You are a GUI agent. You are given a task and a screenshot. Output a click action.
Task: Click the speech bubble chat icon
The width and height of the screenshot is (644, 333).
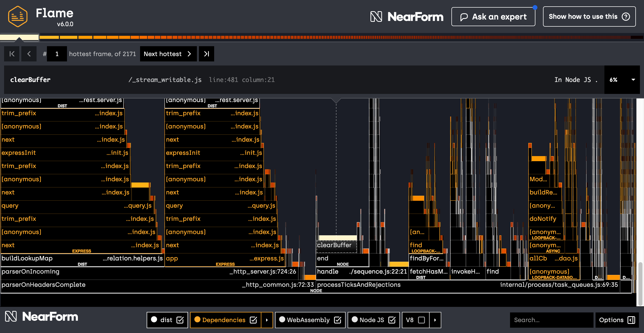tap(464, 17)
